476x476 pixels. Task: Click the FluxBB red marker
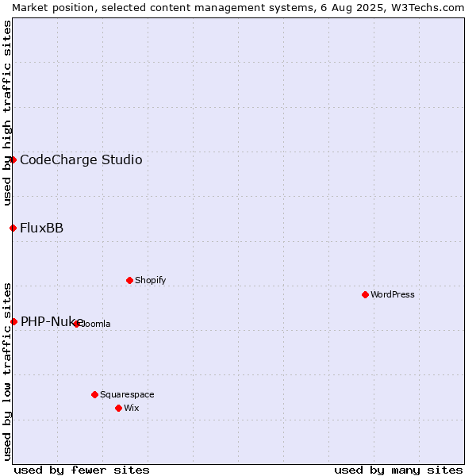click(x=13, y=228)
